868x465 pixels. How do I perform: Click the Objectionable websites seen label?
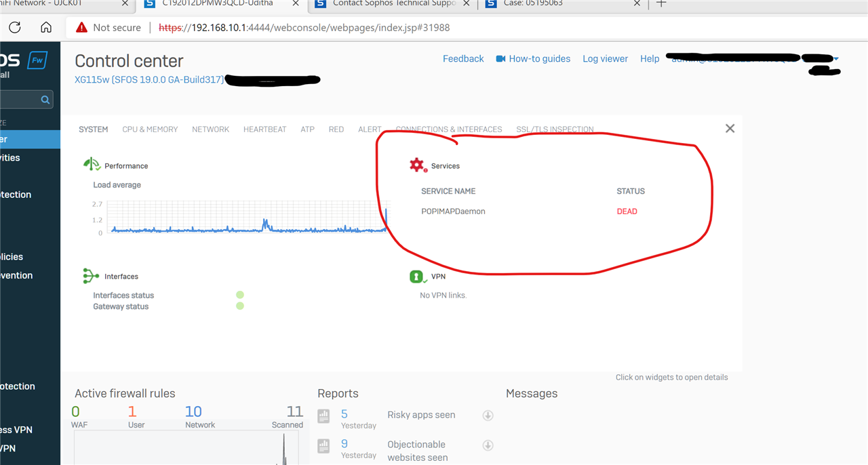click(417, 451)
